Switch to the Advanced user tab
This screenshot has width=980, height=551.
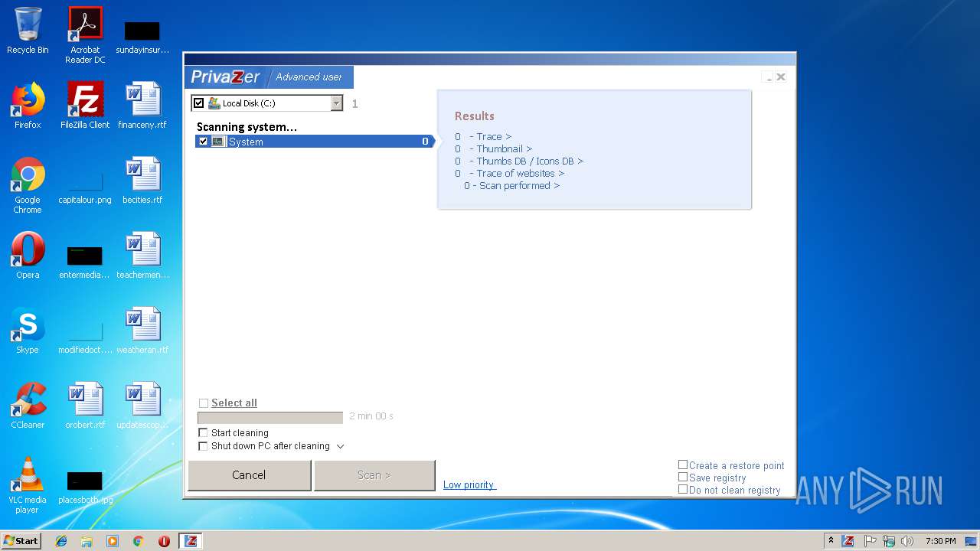[x=309, y=77]
